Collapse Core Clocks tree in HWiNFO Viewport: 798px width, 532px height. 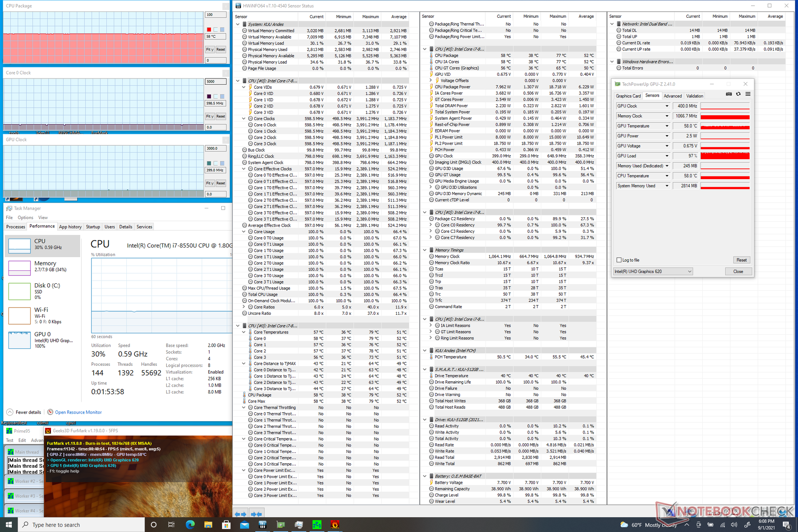244,119
